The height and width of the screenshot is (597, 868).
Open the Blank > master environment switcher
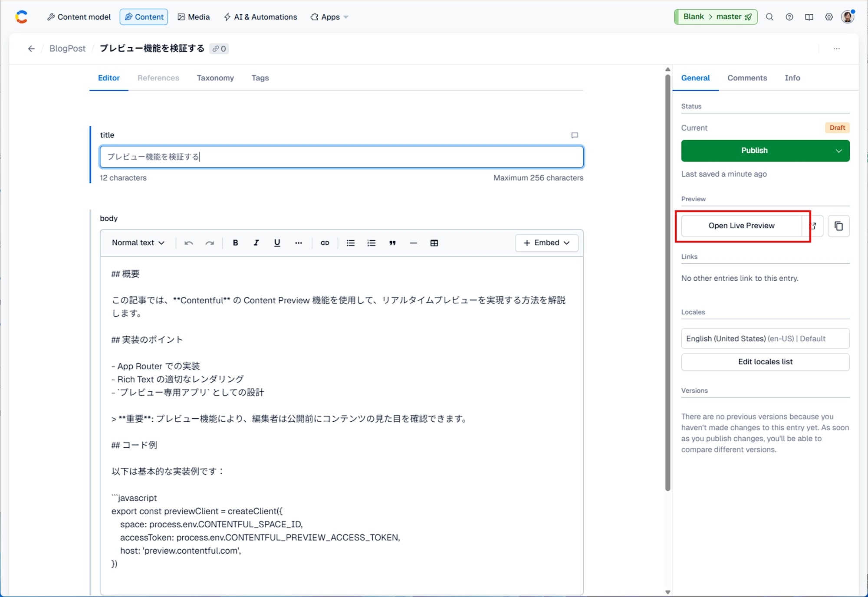tap(716, 17)
